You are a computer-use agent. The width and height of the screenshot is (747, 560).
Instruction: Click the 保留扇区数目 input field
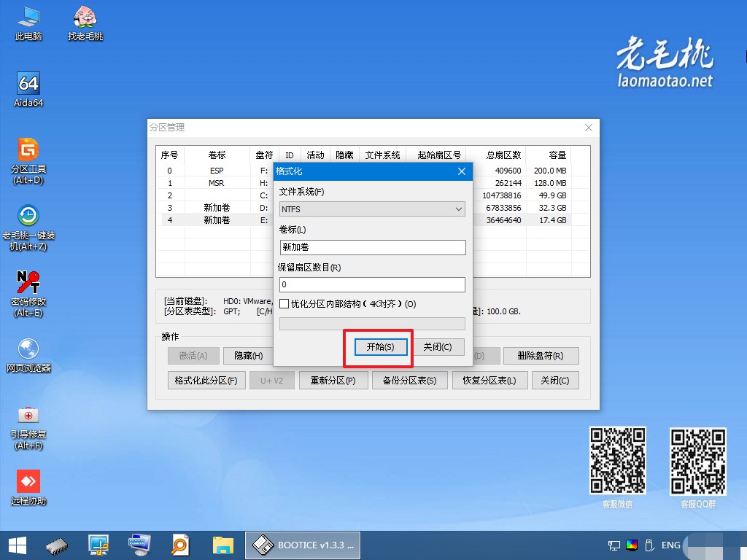tap(372, 285)
